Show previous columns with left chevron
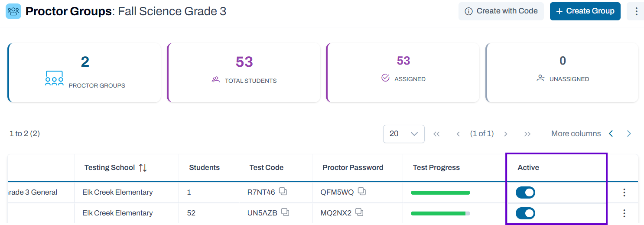This screenshot has width=644, height=225. click(611, 134)
